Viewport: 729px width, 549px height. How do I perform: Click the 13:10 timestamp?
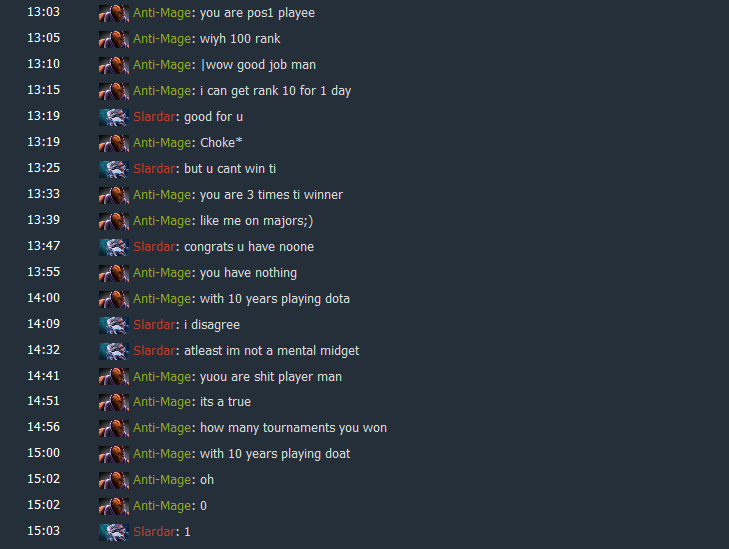pos(44,64)
